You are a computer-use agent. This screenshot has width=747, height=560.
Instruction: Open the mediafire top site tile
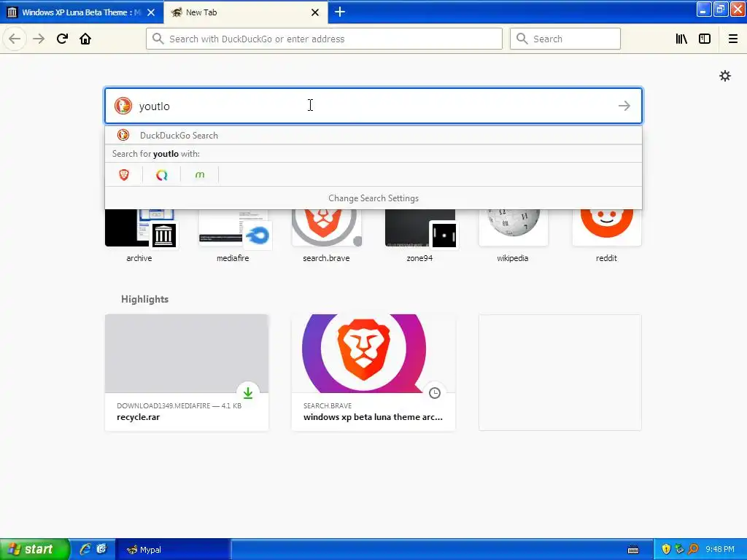click(233, 236)
